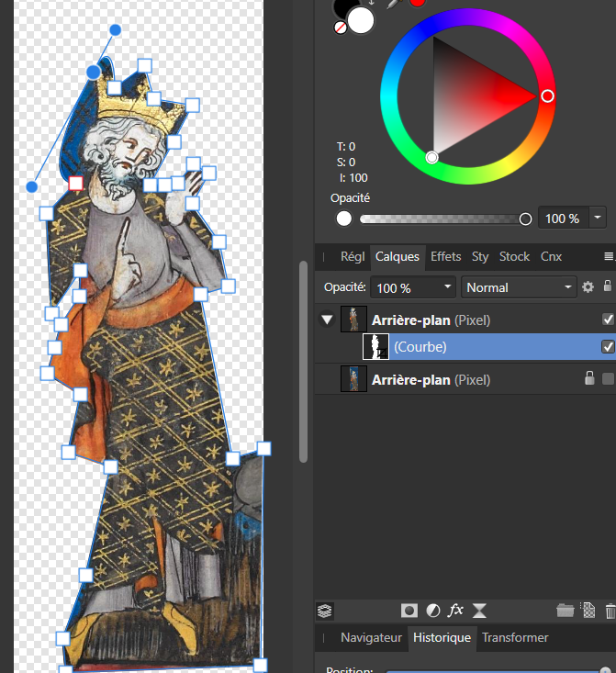Image resolution: width=616 pixels, height=673 pixels.
Task: Open the colour opacity dropdown arrow
Action: [x=598, y=218]
